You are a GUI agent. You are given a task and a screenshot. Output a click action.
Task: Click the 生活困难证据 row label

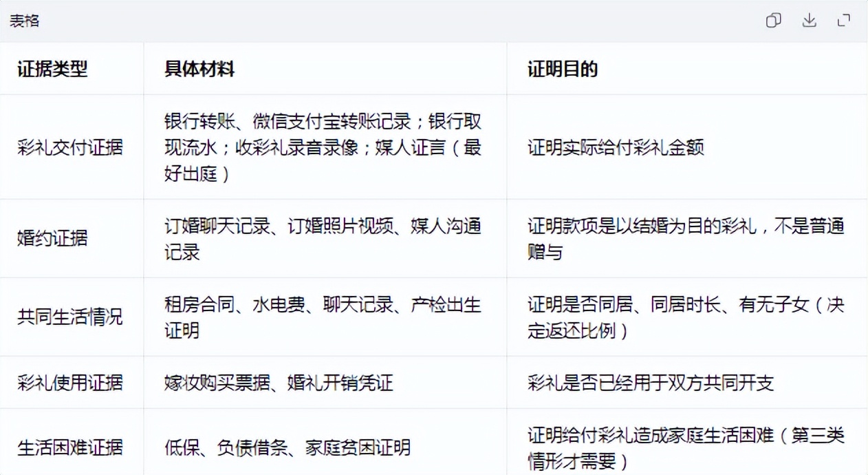coord(70,447)
